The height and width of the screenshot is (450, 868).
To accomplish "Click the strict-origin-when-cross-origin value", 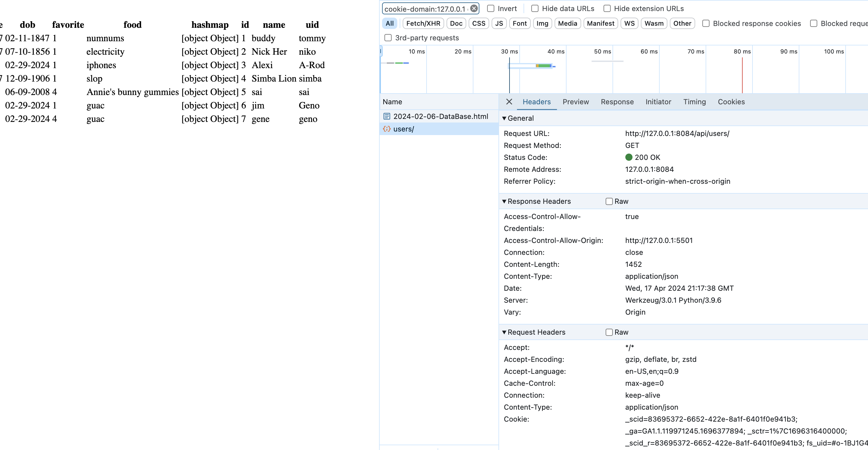I will pos(678,181).
